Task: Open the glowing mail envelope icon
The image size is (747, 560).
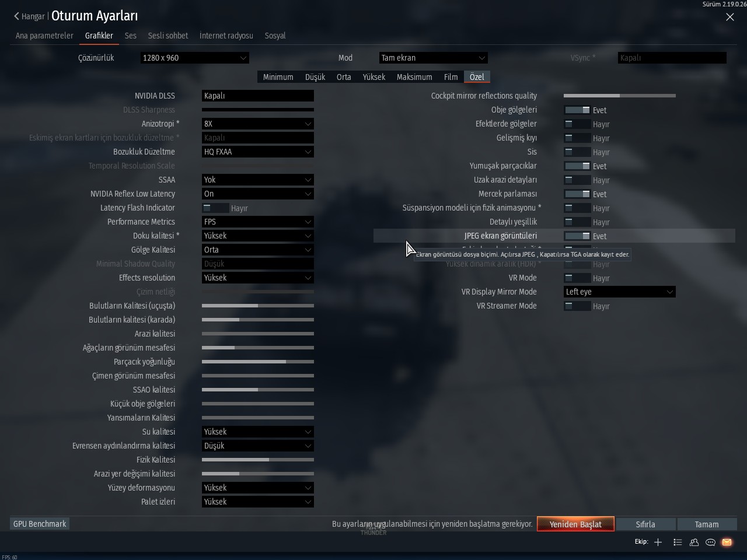Action: 727,542
